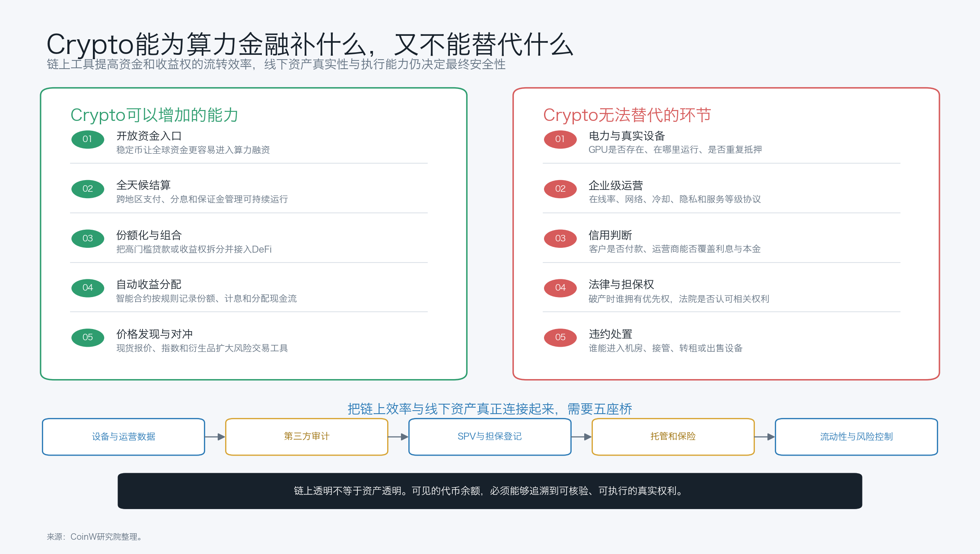The width and height of the screenshot is (980, 554).
Task: Click the text 稳定币让全球资金更容易进入算力融资
Action: (193, 150)
